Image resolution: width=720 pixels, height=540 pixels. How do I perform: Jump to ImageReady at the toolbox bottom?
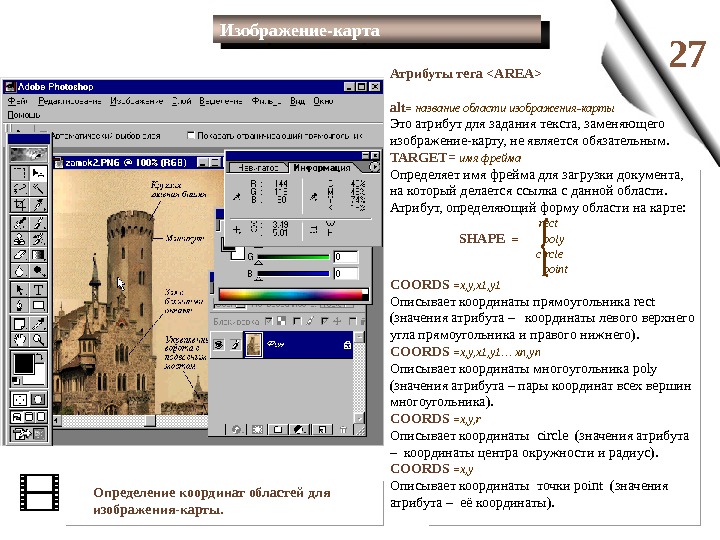tap(29, 434)
